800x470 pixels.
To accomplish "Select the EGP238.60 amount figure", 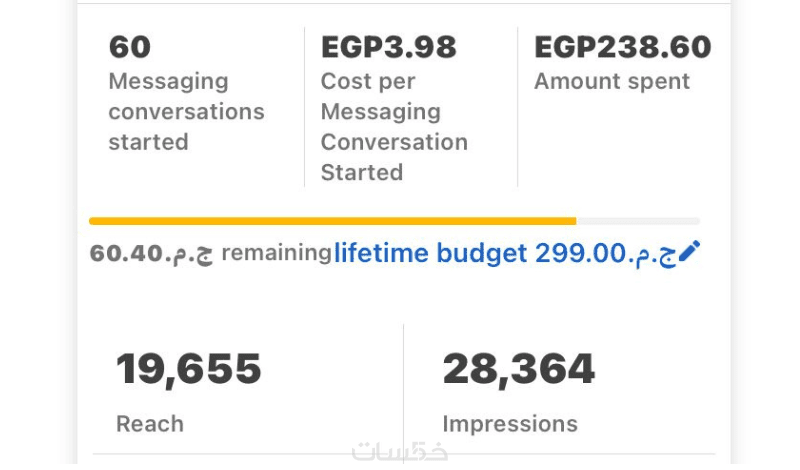I will pyautogui.click(x=623, y=47).
